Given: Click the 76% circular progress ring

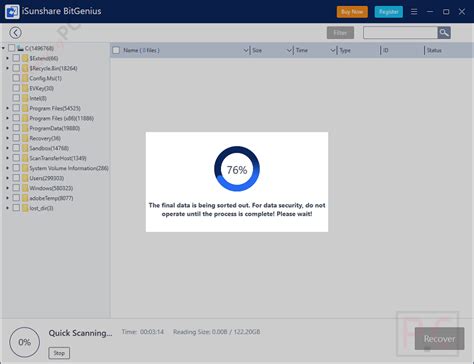Looking at the screenshot, I should (237, 169).
